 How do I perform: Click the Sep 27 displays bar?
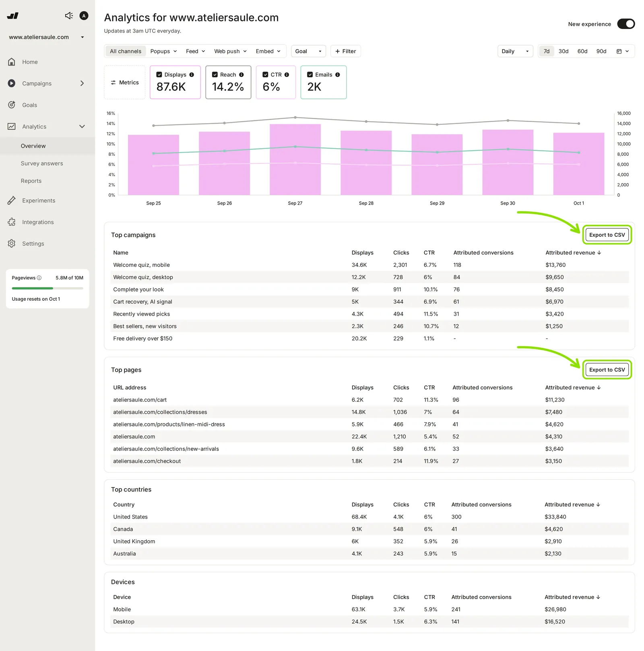pos(295,159)
